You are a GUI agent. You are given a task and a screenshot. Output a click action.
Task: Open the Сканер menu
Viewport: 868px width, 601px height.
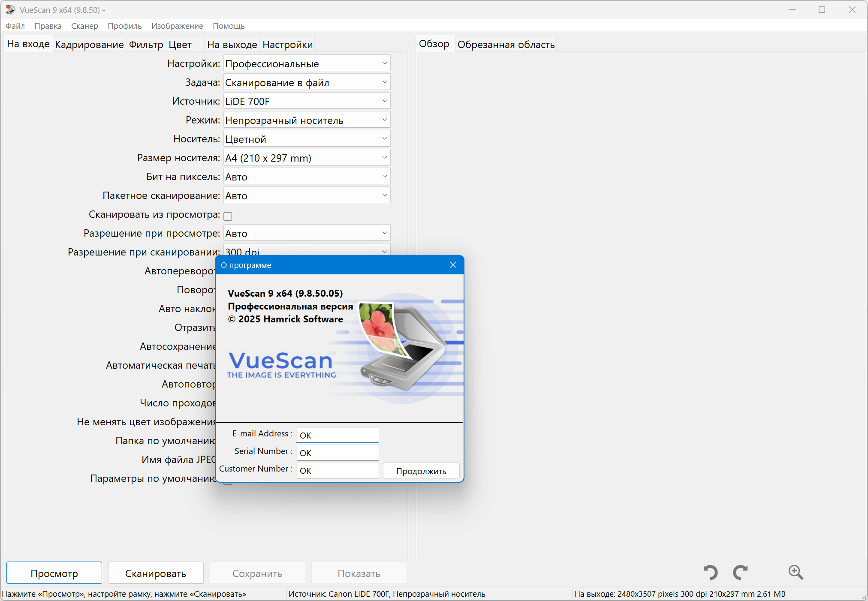[x=84, y=26]
